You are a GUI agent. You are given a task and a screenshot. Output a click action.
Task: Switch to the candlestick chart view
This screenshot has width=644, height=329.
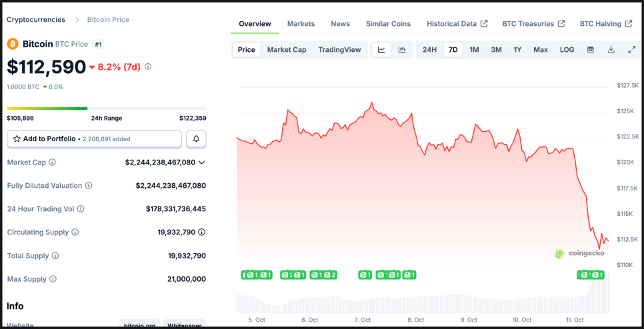click(x=402, y=50)
